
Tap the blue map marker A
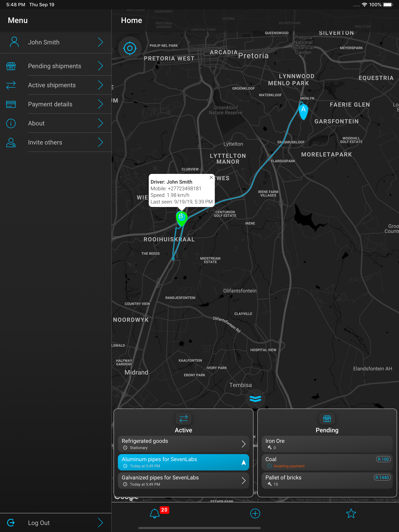coord(304,111)
